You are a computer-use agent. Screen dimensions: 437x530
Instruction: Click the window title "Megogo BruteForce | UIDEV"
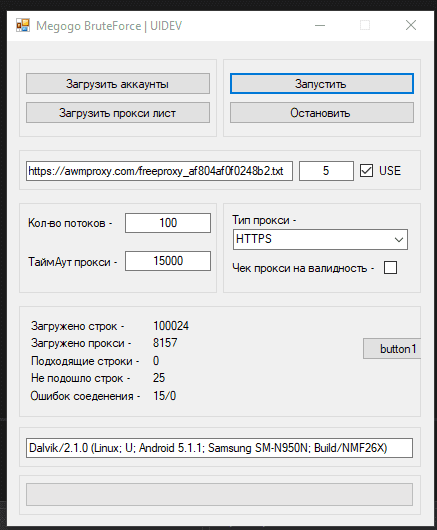[x=109, y=26]
